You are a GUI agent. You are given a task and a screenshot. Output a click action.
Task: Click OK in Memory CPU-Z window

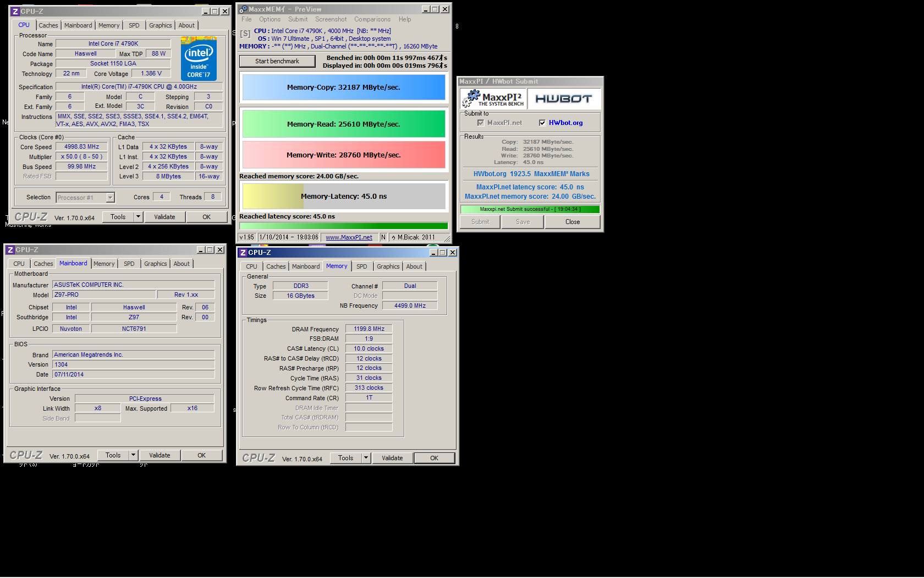point(435,458)
